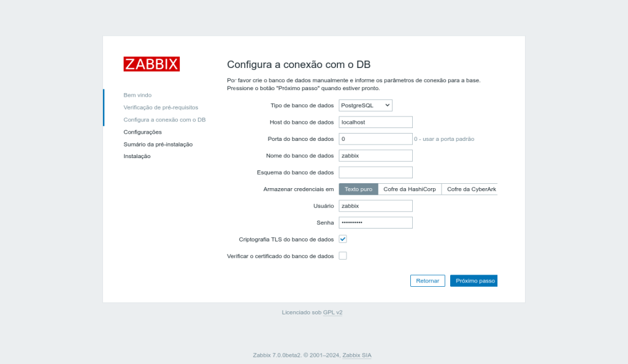The image size is (628, 364).
Task: Visit the Zabbix SIA website link
Action: coord(358,355)
